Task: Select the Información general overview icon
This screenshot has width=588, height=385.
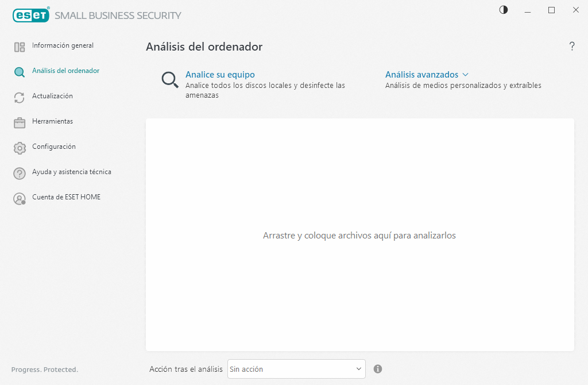Action: pos(19,45)
